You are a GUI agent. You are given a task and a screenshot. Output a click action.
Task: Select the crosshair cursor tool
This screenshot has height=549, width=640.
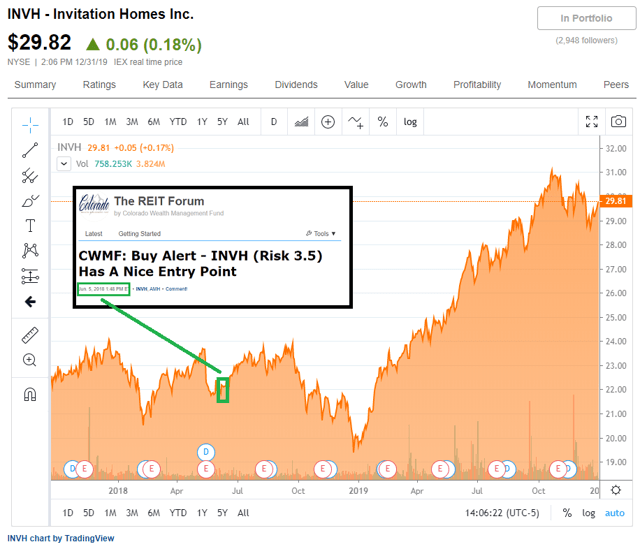[30, 125]
